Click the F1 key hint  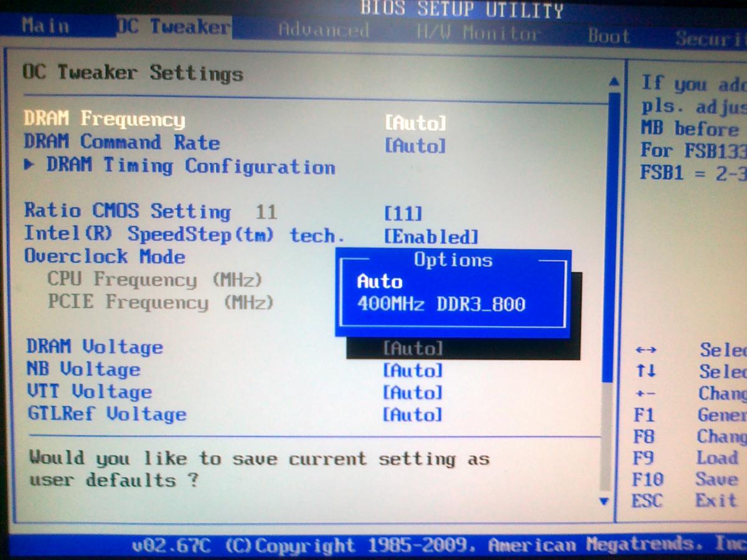click(644, 415)
